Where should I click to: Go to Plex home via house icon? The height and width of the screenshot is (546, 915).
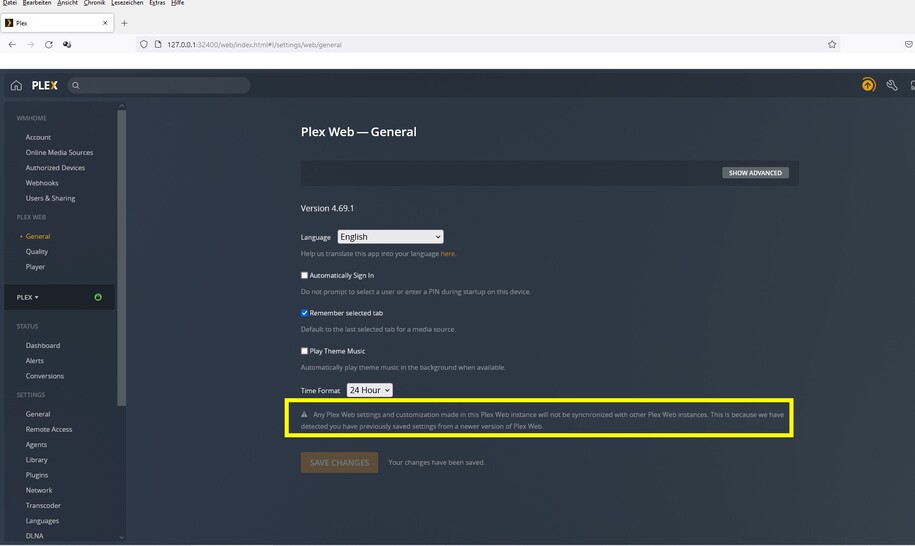[16, 86]
